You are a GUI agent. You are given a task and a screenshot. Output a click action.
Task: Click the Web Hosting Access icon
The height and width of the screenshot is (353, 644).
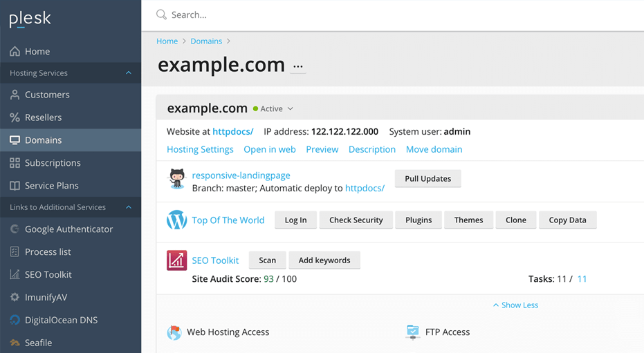(x=174, y=332)
